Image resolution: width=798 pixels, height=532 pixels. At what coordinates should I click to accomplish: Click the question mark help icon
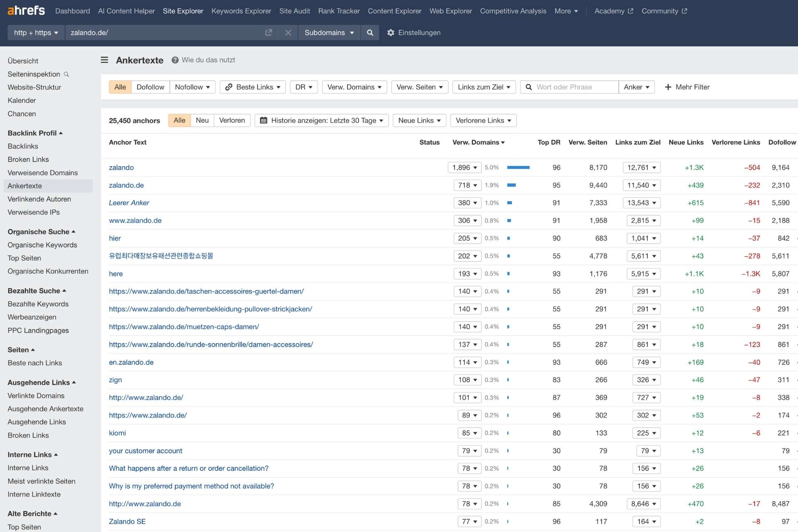[175, 60]
